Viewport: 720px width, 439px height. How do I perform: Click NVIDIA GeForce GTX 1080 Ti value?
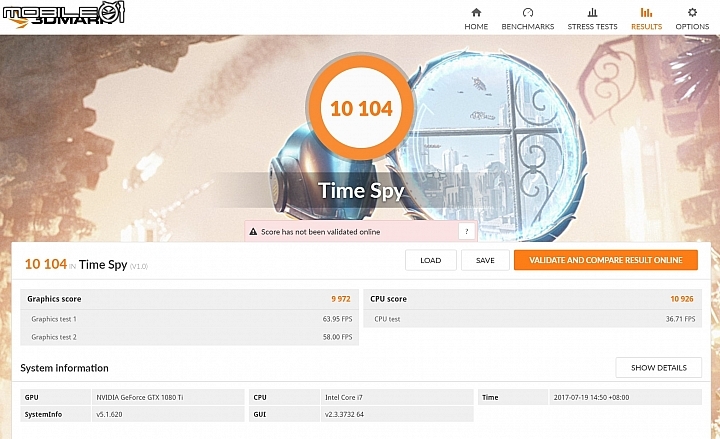pos(140,397)
